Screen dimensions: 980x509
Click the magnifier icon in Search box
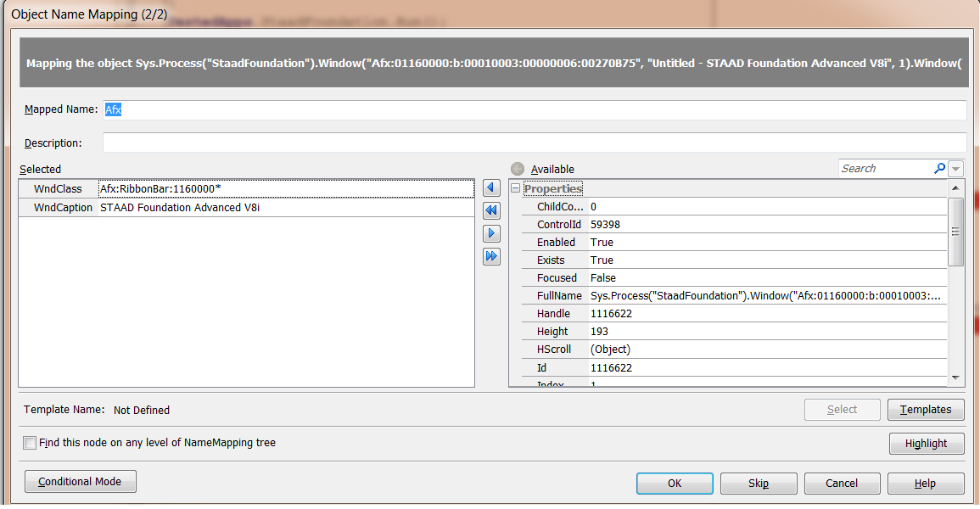[939, 169]
